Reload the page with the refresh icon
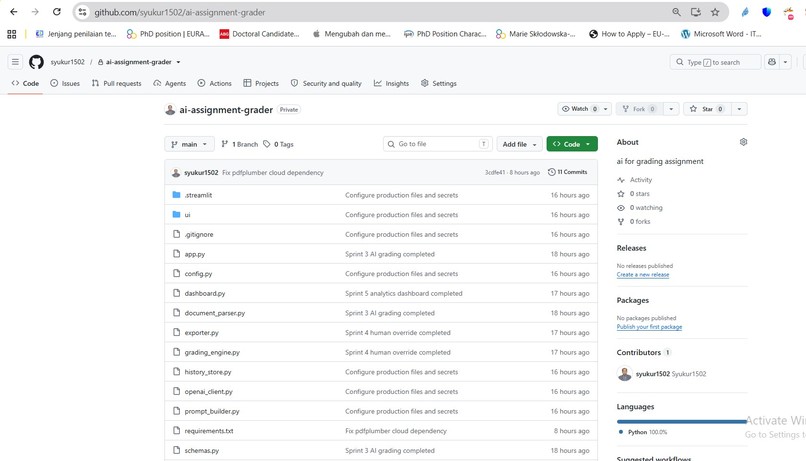The image size is (806, 461). pyautogui.click(x=57, y=12)
